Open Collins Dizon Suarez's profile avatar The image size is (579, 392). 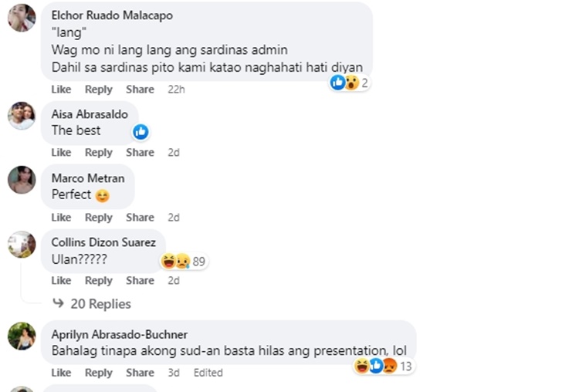coord(22,244)
